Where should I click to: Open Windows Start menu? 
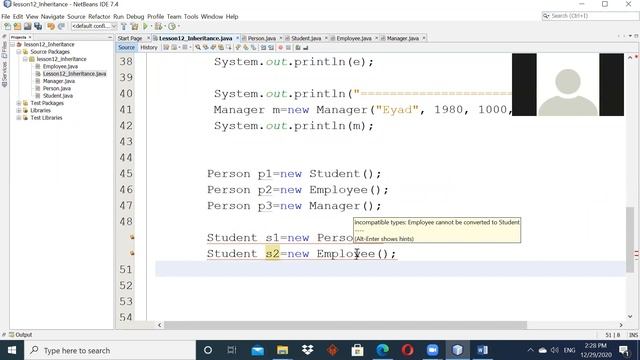click(12, 350)
